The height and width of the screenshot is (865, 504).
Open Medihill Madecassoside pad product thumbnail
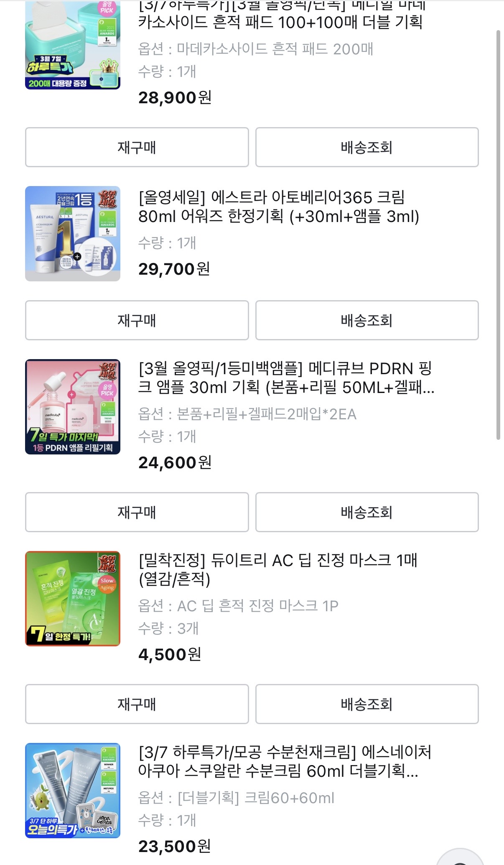pos(73,45)
